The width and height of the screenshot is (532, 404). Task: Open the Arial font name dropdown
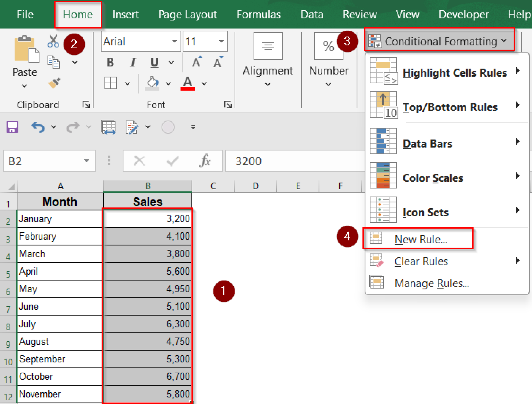click(175, 41)
